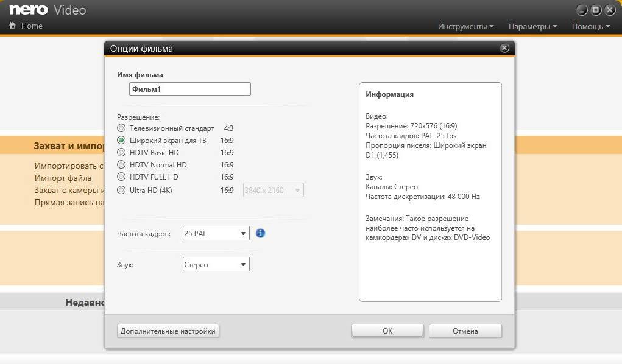Click the nero Video logo

pos(48,10)
